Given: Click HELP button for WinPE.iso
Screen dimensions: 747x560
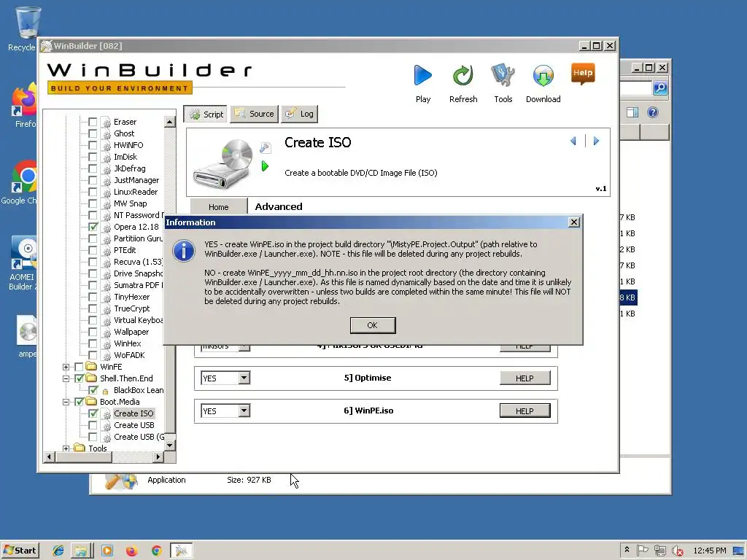Looking at the screenshot, I should coord(525,411).
